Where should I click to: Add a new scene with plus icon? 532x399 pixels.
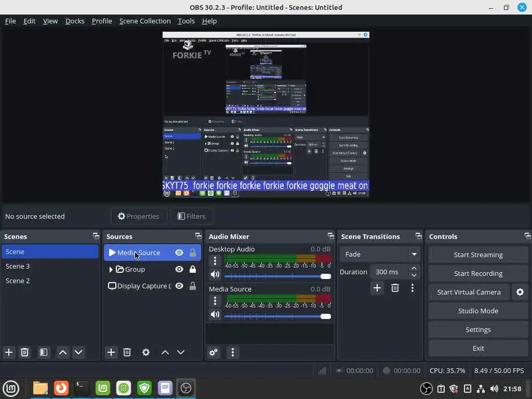coord(9,352)
